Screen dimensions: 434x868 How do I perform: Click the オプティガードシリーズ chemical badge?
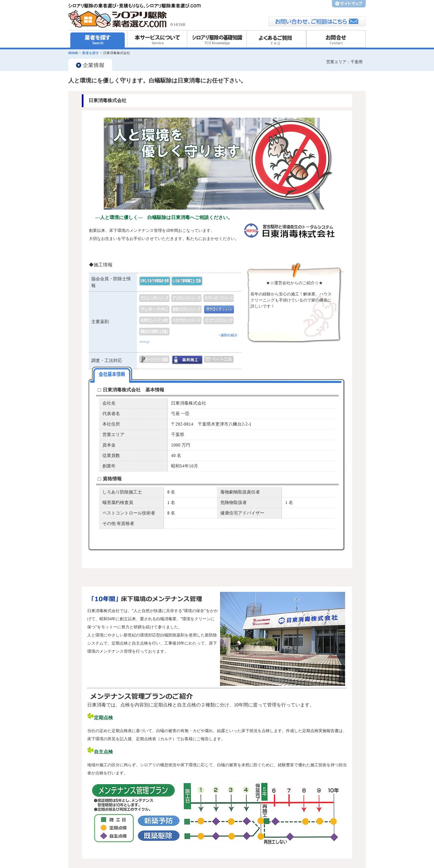[x=218, y=298]
